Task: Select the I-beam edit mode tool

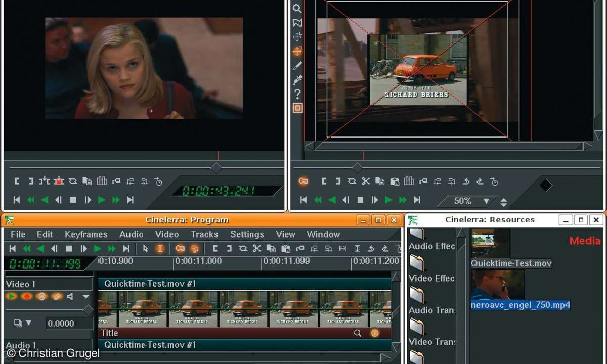Action: point(160,248)
